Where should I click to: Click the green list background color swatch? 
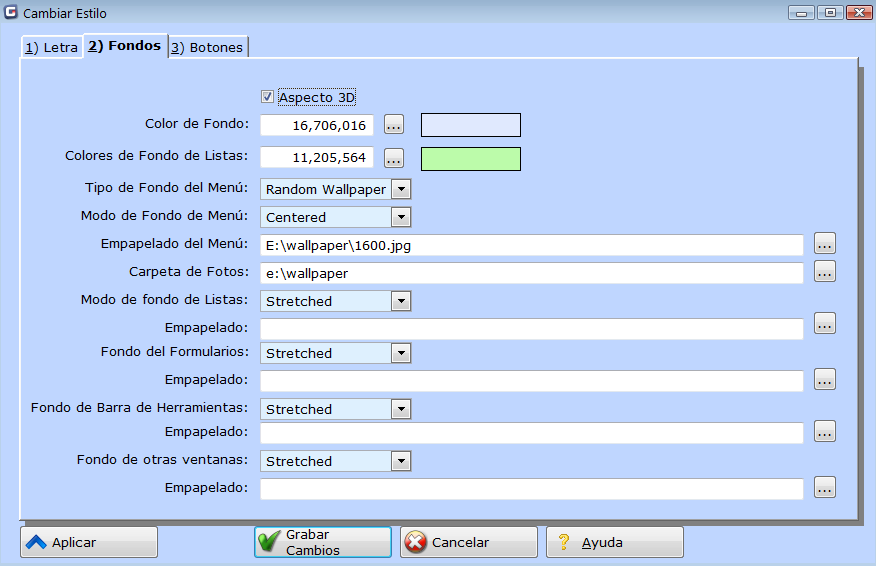(471, 158)
